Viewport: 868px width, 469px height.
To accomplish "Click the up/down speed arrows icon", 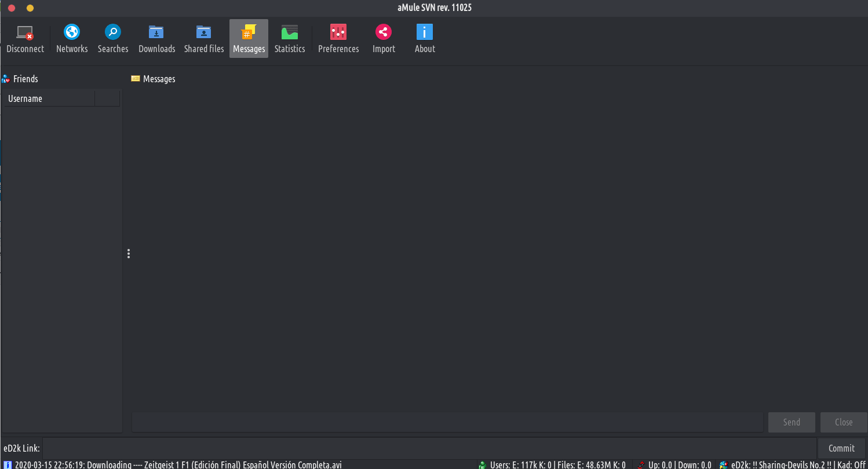I will [x=641, y=465].
